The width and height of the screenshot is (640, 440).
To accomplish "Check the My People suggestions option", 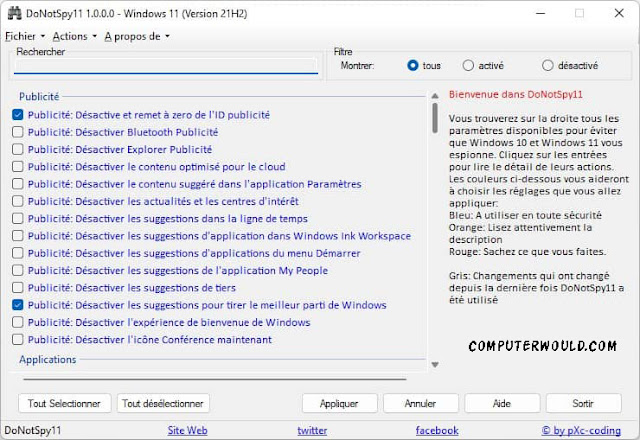I will [x=18, y=270].
